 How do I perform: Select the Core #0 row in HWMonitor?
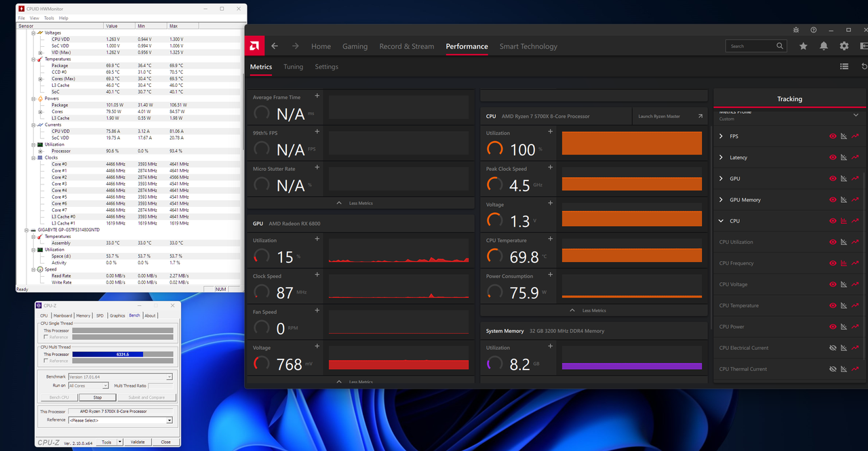129,164
